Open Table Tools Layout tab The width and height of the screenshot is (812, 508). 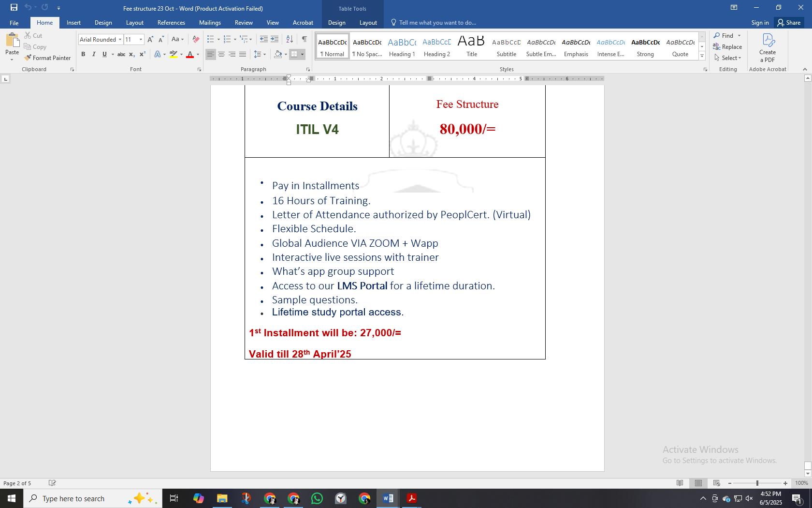tap(368, 23)
